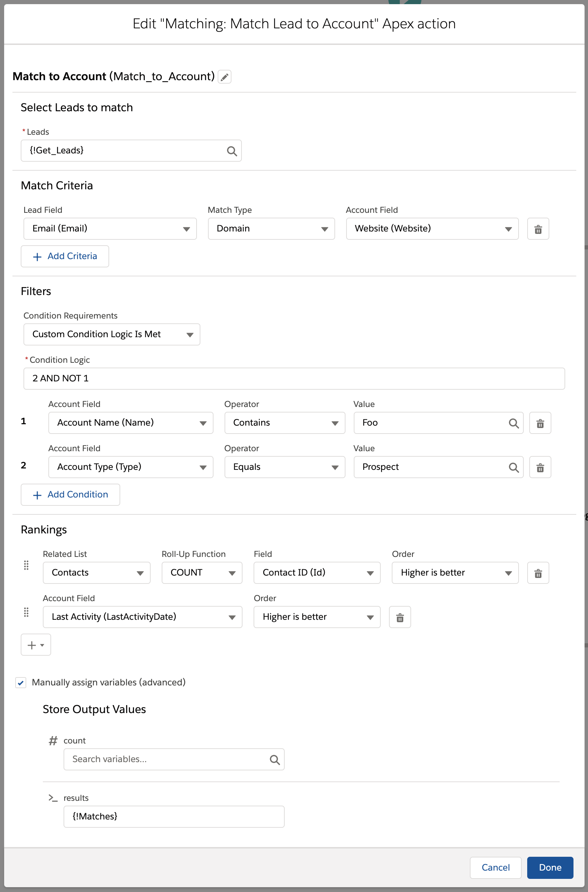Click the drag handle for Contacts ranking
This screenshot has width=588, height=892.
(x=26, y=565)
